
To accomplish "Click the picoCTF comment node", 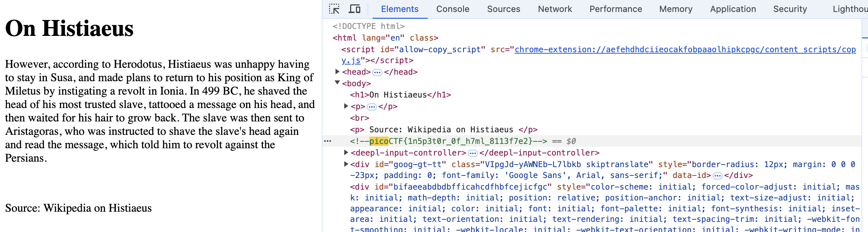I will (449, 141).
